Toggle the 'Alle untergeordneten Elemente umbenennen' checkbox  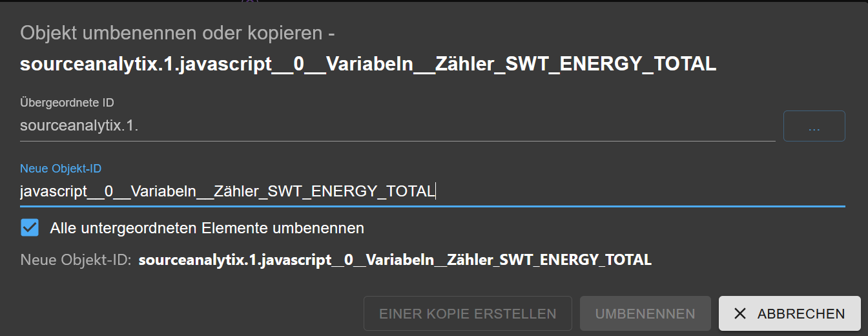(30, 228)
